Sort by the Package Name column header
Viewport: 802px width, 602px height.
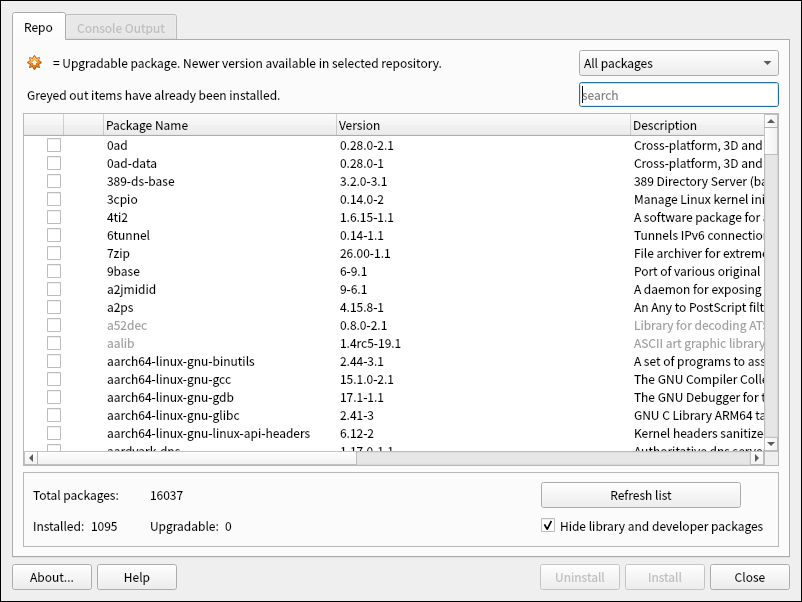point(220,125)
